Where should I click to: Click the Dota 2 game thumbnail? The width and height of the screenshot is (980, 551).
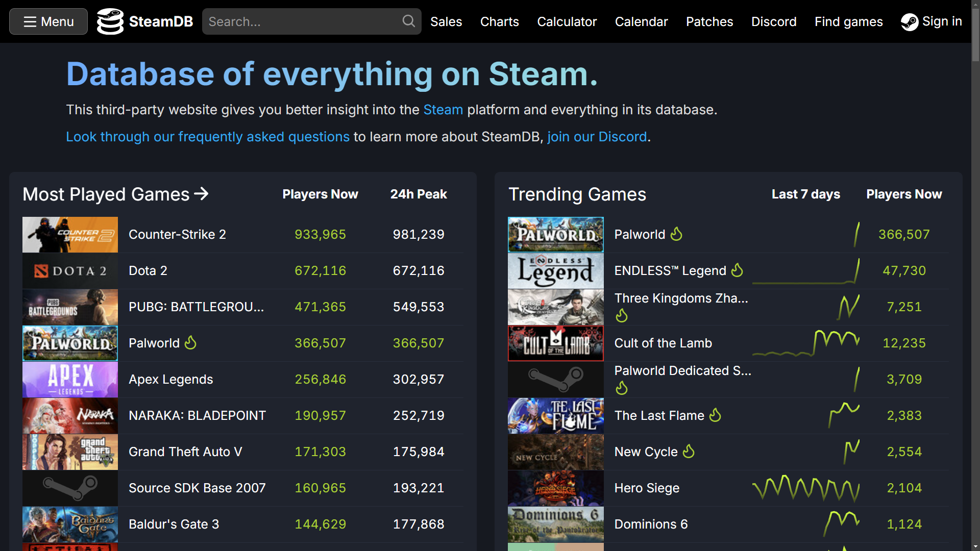(70, 271)
